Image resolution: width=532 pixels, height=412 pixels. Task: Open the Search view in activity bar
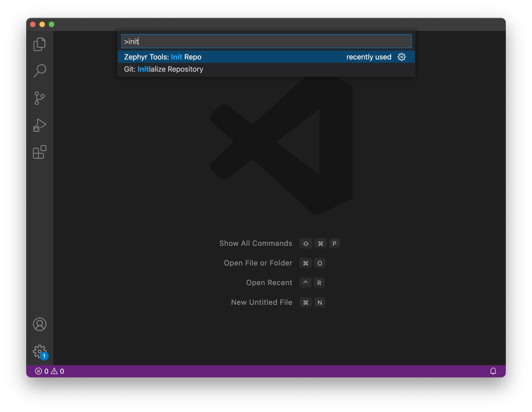click(x=40, y=71)
